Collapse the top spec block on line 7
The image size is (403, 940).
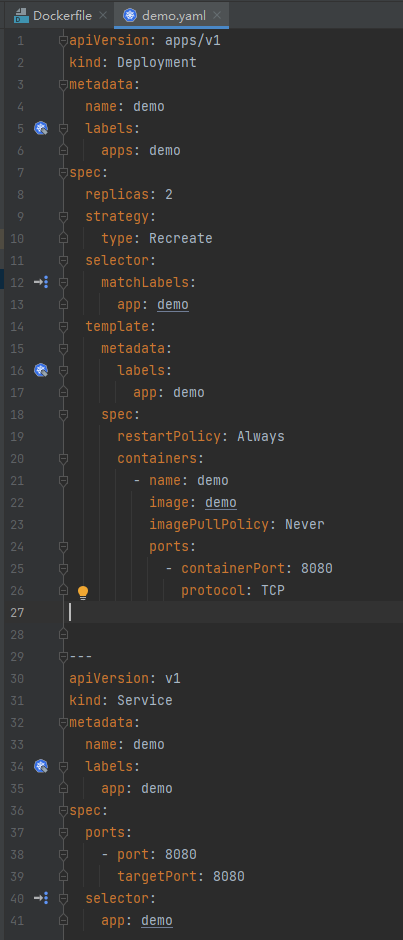[x=63, y=173]
